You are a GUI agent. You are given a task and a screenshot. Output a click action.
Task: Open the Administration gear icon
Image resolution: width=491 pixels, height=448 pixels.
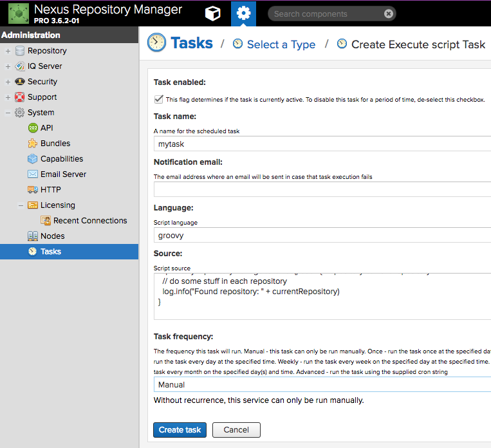243,14
